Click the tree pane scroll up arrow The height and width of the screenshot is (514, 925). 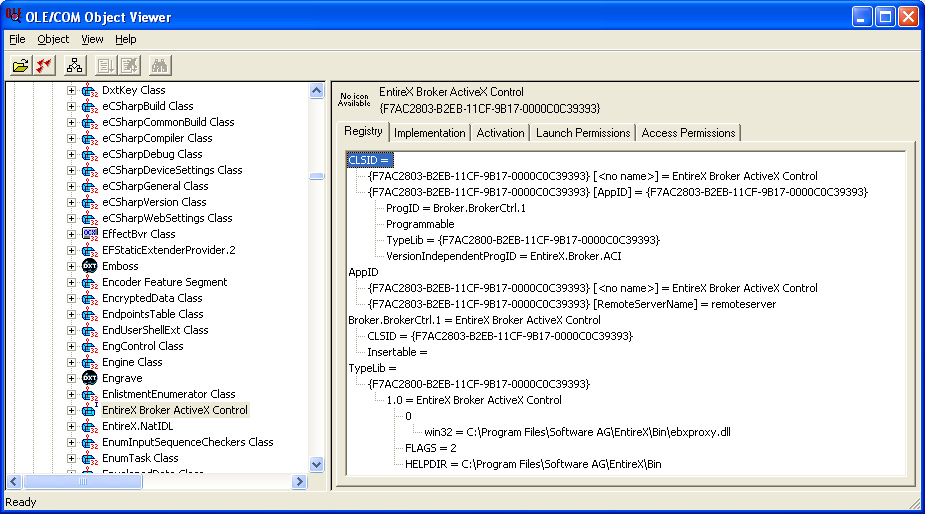[317, 90]
